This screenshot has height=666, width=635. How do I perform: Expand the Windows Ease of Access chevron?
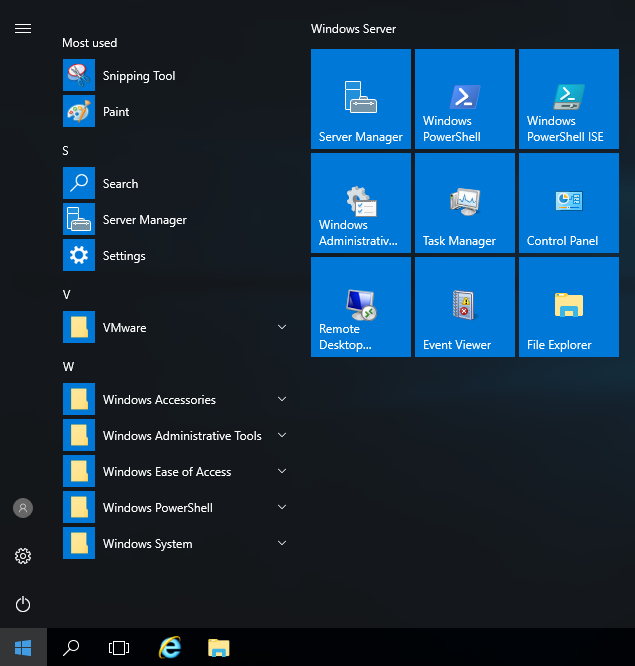point(282,471)
